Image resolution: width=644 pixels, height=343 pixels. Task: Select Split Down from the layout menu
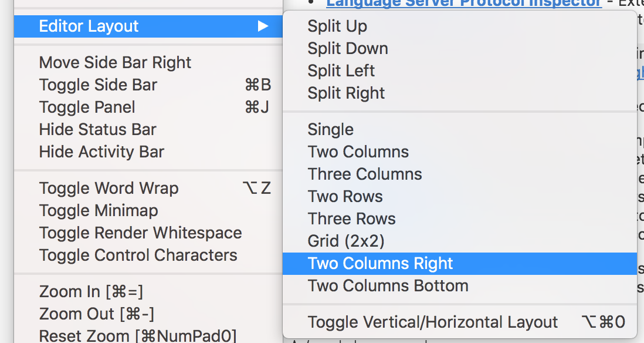(347, 48)
